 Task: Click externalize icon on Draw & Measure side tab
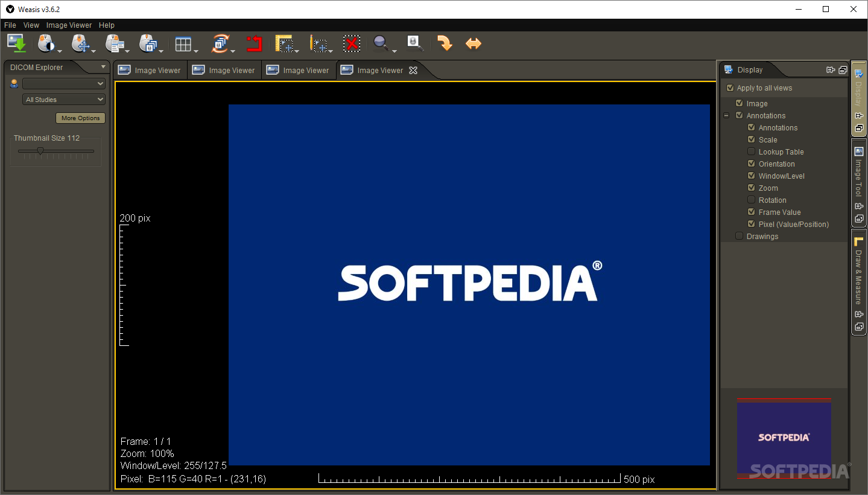[x=859, y=327]
